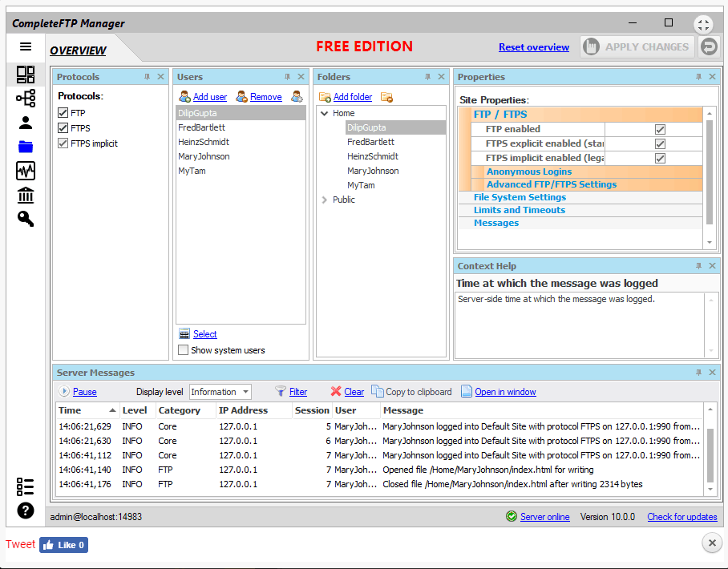
Task: Click the Reset overview link
Action: point(533,47)
